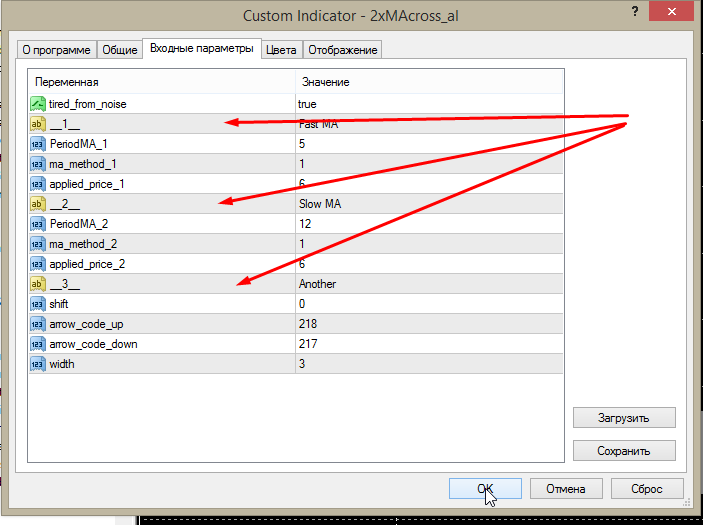Select the tired_from_noise variable name
Image resolution: width=703 pixels, height=525 pixels.
click(x=88, y=104)
